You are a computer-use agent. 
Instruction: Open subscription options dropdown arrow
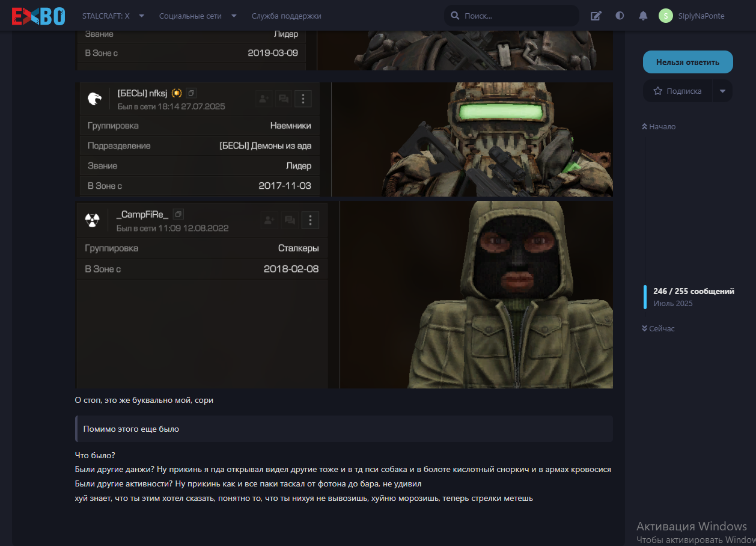722,91
